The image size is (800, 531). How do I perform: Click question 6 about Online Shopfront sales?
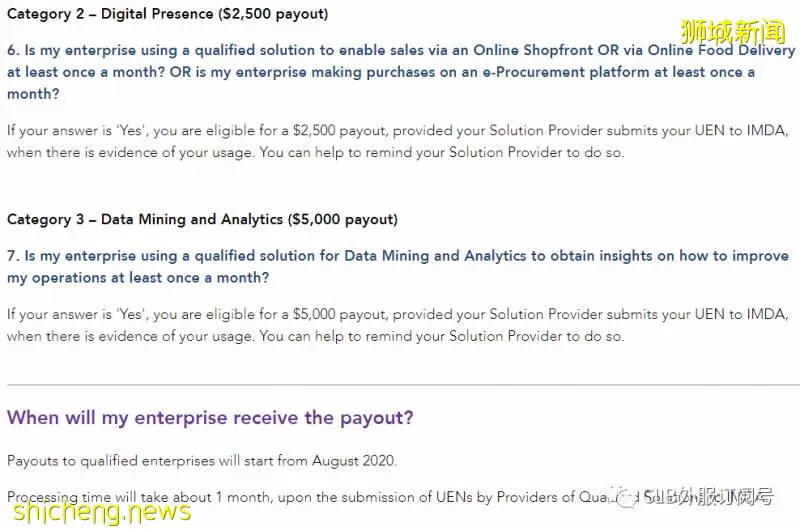tap(401, 72)
